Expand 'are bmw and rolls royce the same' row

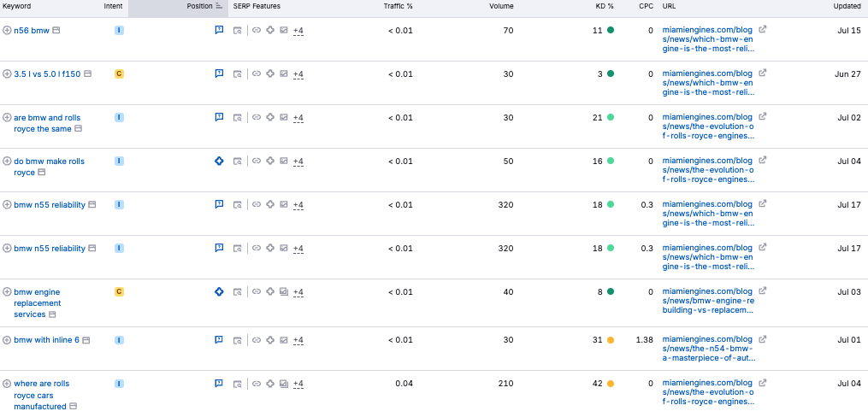tap(7, 117)
